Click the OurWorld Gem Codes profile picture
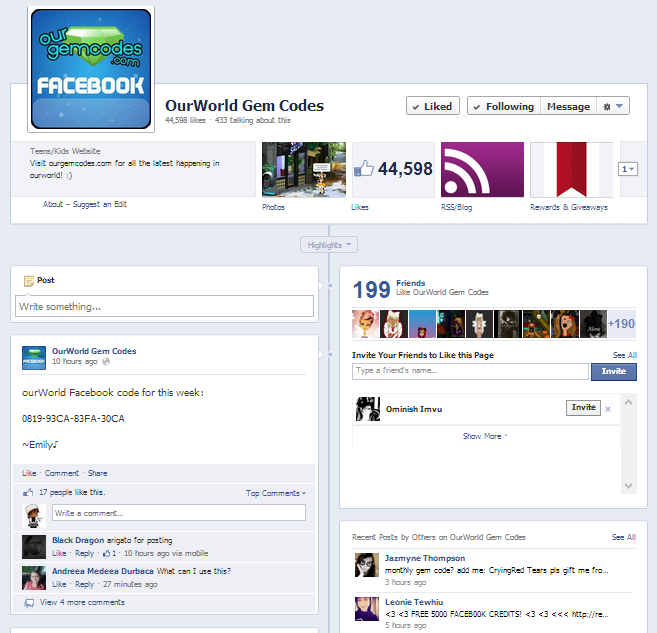The height and width of the screenshot is (633, 657). (x=92, y=69)
